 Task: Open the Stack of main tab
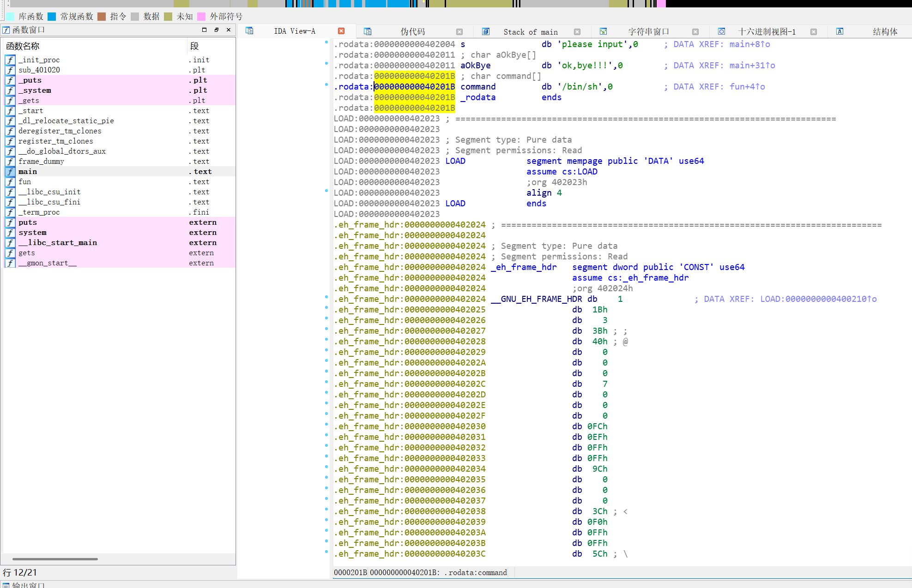pos(530,32)
